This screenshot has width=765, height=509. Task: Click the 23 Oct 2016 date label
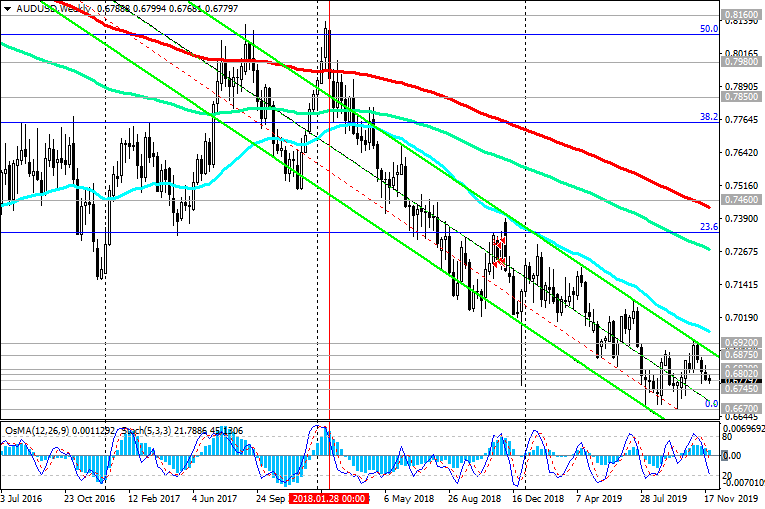pos(89,497)
